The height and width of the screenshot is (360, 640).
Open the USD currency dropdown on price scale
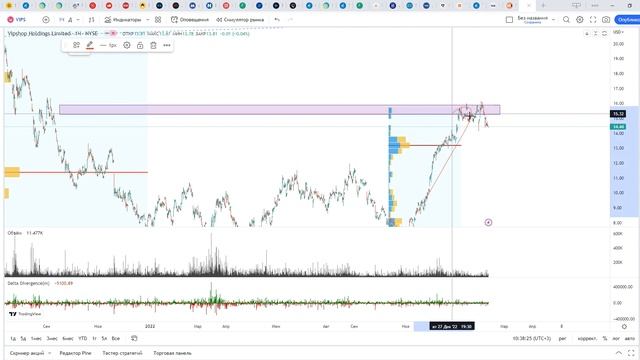pos(618,32)
